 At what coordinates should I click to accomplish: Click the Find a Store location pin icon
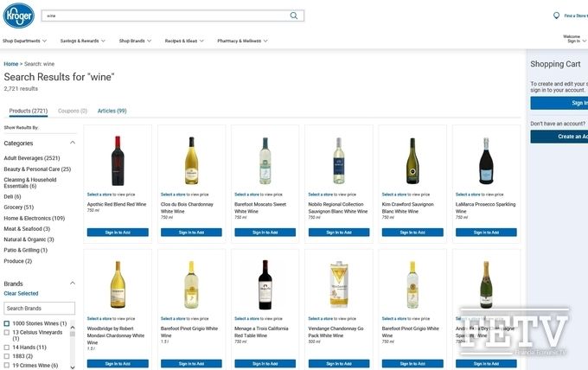[x=557, y=16]
